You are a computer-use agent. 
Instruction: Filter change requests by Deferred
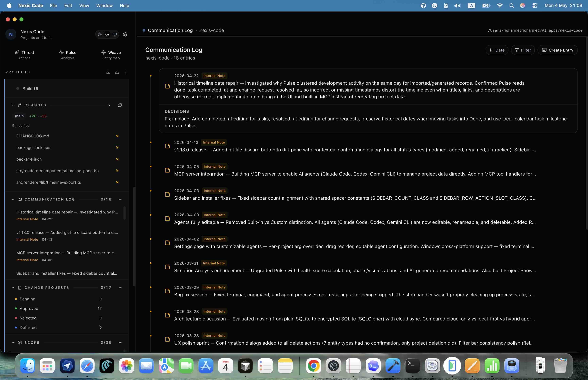tap(59, 327)
